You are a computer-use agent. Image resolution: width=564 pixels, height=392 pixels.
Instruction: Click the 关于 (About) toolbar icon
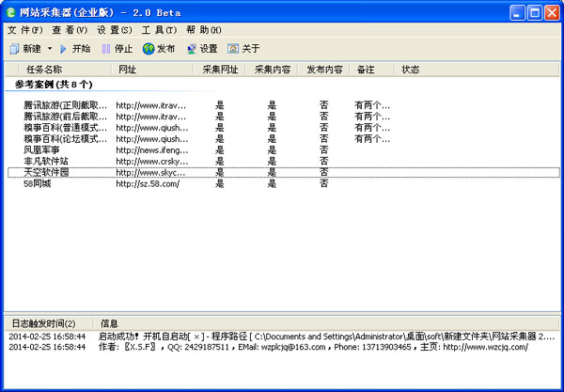233,48
